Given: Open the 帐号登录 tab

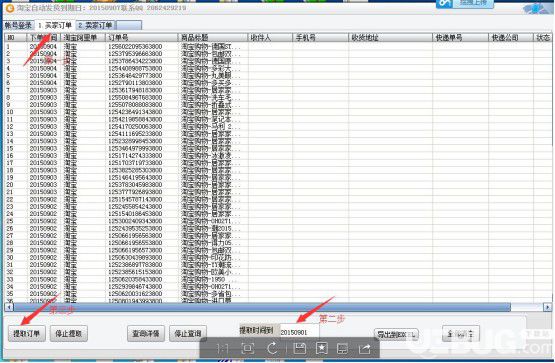Looking at the screenshot, I should tap(18, 25).
